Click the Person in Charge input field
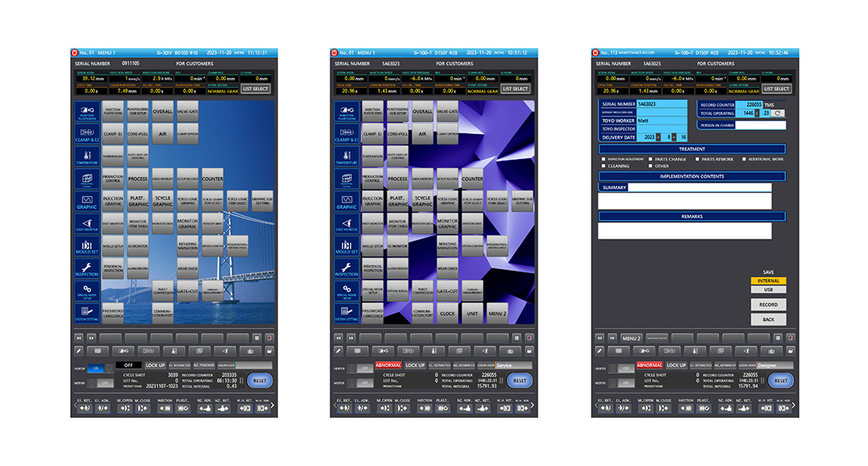This screenshot has width=868, height=466. (x=761, y=125)
